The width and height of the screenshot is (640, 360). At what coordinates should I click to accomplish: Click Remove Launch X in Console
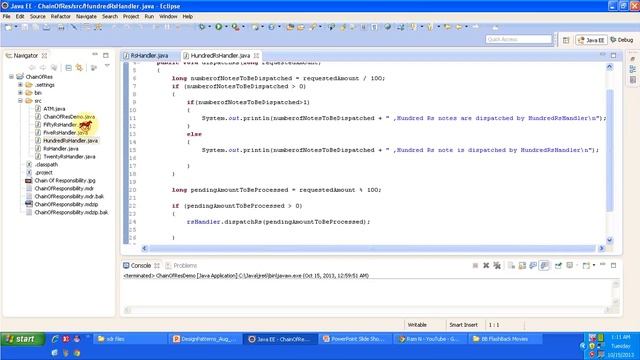486,266
